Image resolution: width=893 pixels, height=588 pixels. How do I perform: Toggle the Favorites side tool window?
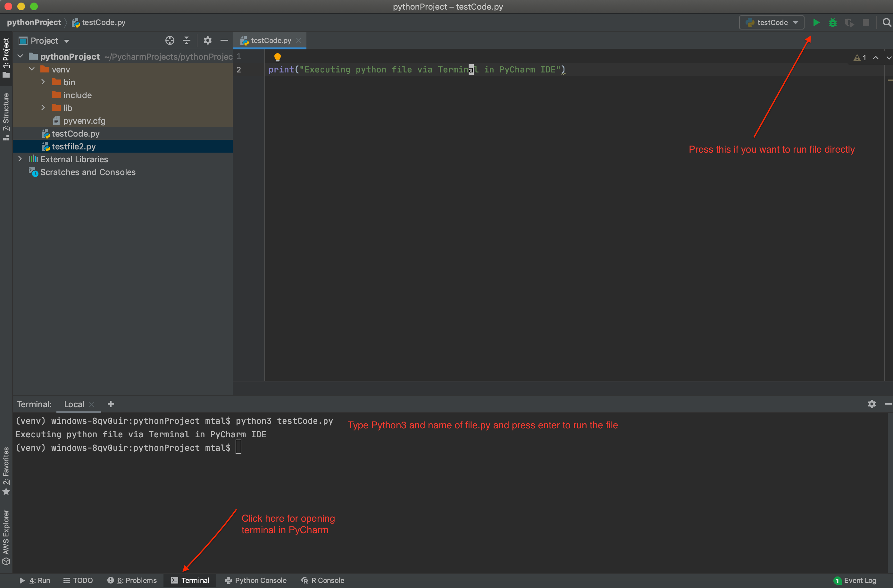pos(6,471)
